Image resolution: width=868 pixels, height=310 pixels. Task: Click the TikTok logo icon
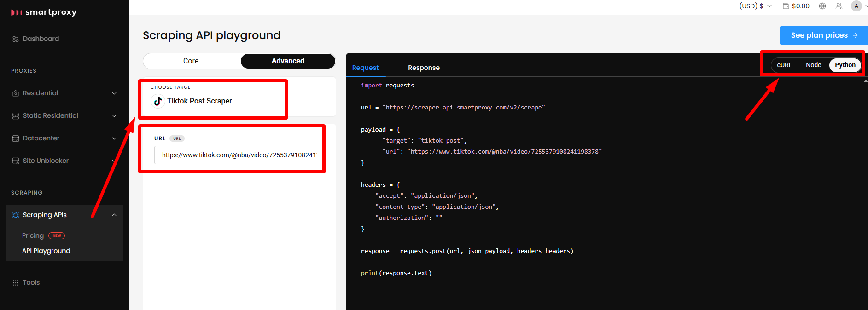click(158, 101)
